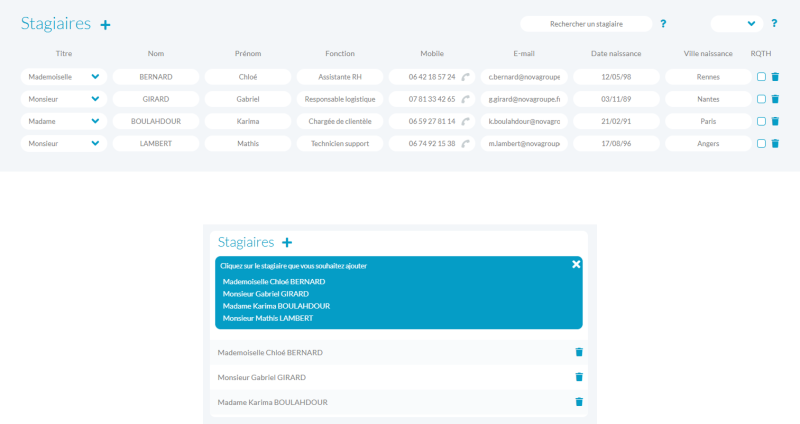Click the E-mail column header
Image resolution: width=800 pixels, height=424 pixels.
(x=524, y=54)
